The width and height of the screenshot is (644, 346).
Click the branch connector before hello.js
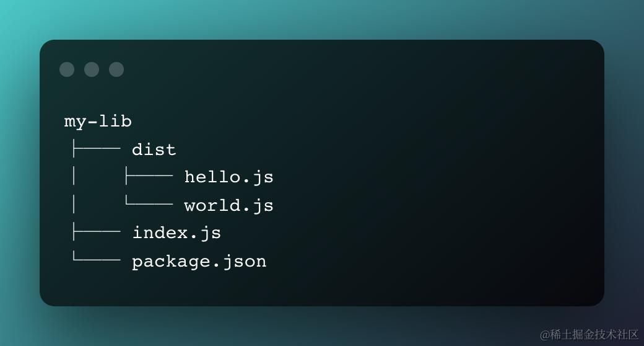click(x=149, y=177)
